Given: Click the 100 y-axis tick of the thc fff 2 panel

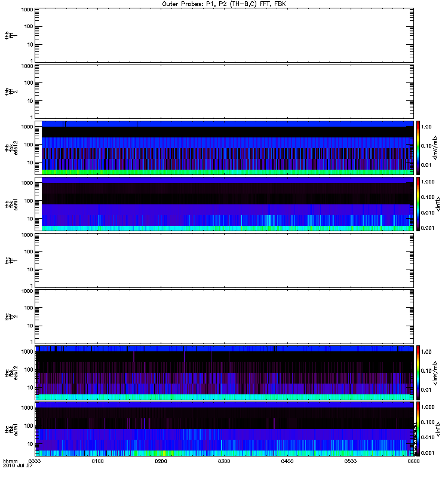Looking at the screenshot, I should pos(29,308).
